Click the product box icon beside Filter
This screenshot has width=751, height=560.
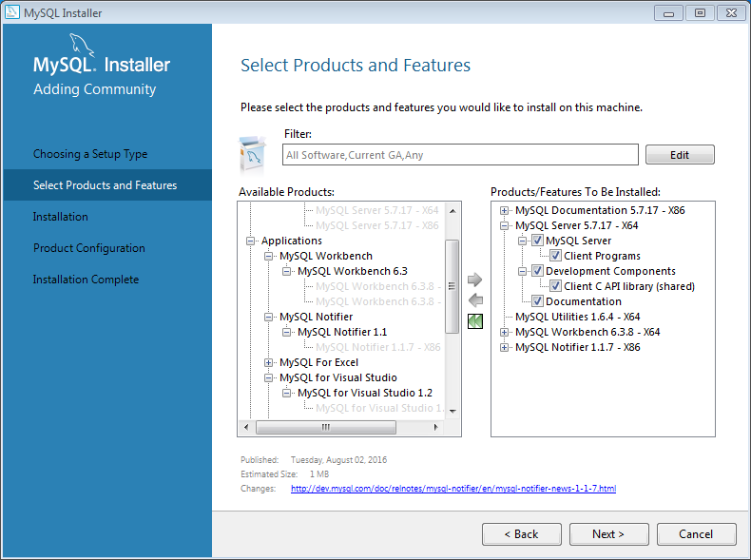252,154
